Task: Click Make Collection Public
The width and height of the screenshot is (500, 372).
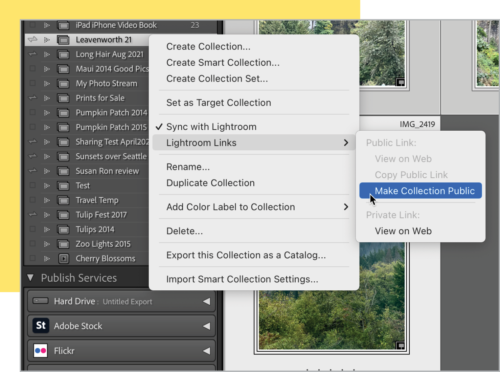Action: pyautogui.click(x=420, y=191)
